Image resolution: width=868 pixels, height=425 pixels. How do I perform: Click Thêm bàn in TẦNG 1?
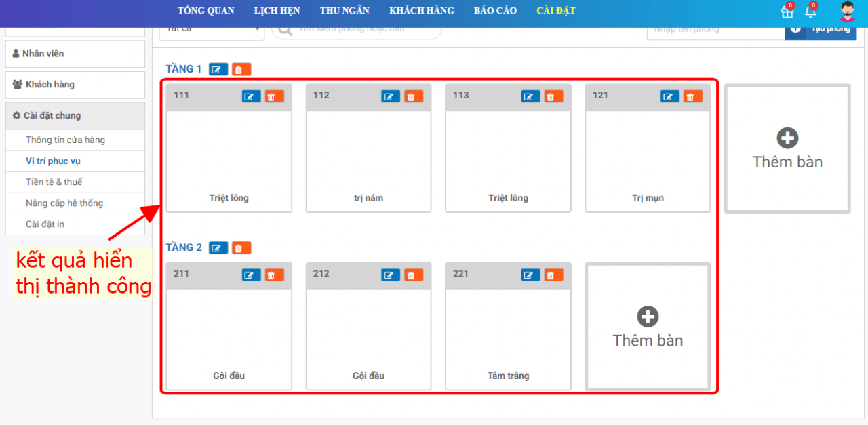tap(787, 148)
